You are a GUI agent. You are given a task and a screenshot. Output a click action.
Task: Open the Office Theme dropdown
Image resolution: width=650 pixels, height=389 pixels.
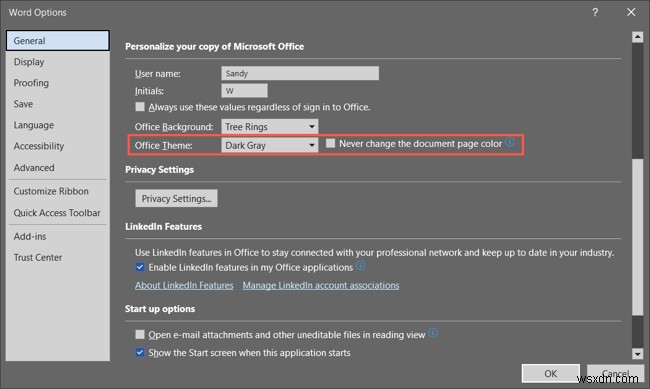pyautogui.click(x=269, y=145)
